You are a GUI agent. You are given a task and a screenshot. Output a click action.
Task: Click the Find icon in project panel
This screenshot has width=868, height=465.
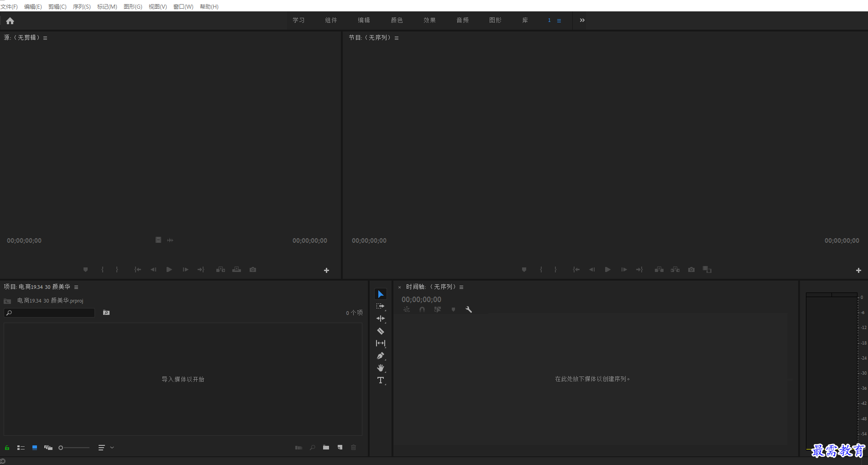pos(313,448)
